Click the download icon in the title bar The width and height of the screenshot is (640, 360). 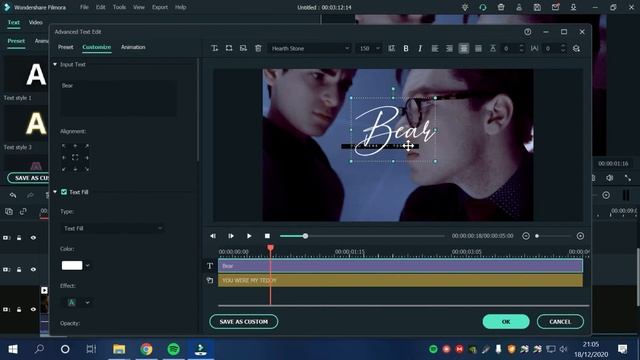(573, 7)
